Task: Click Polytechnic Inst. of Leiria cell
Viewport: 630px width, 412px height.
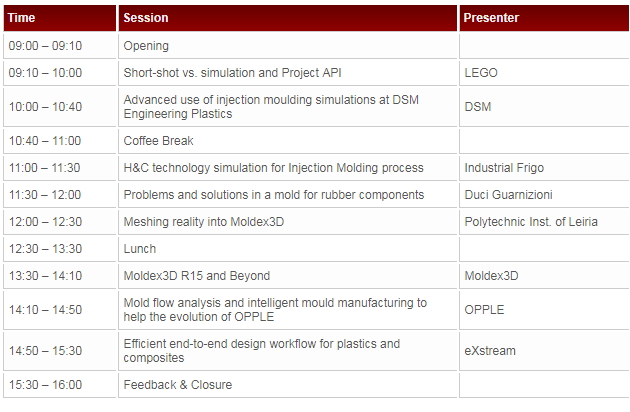Action: point(545,222)
